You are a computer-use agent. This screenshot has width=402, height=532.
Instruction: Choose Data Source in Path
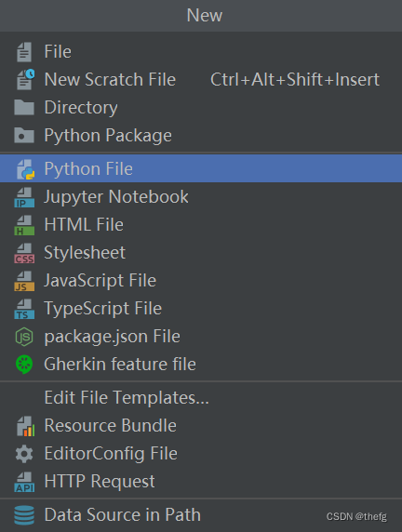tap(201, 515)
